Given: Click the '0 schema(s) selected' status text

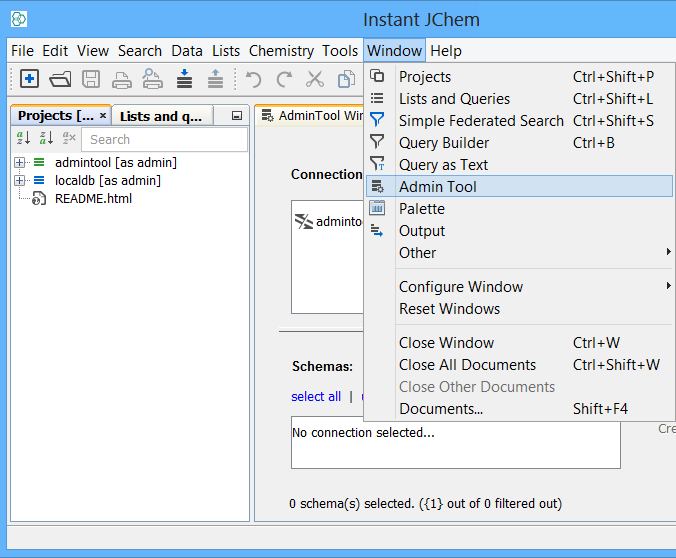Looking at the screenshot, I should pos(426,504).
